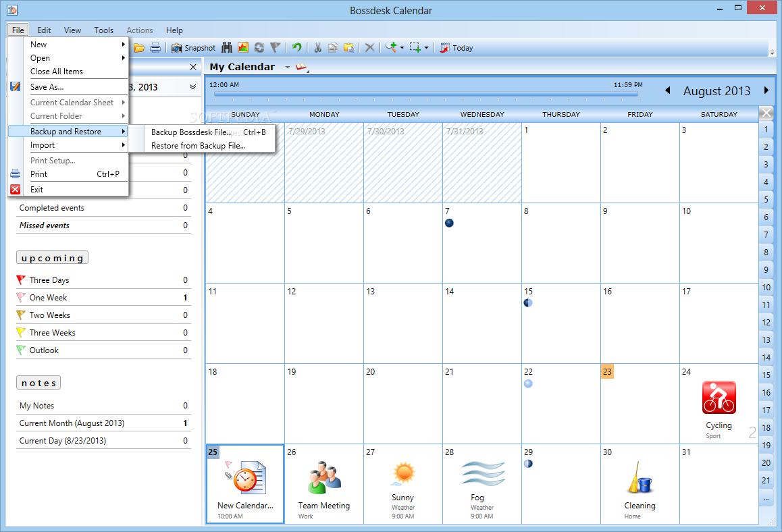
Task: Open search with the binoculars icon
Action: [227, 48]
